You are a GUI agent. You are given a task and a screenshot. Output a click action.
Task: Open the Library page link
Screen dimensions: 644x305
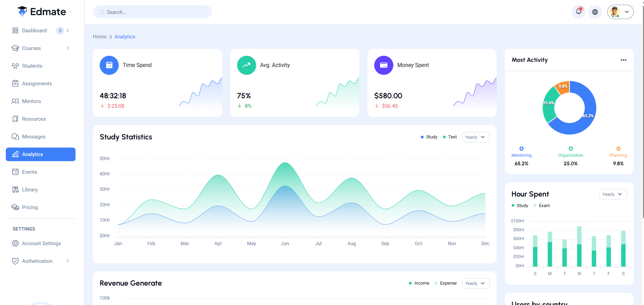pyautogui.click(x=41, y=190)
